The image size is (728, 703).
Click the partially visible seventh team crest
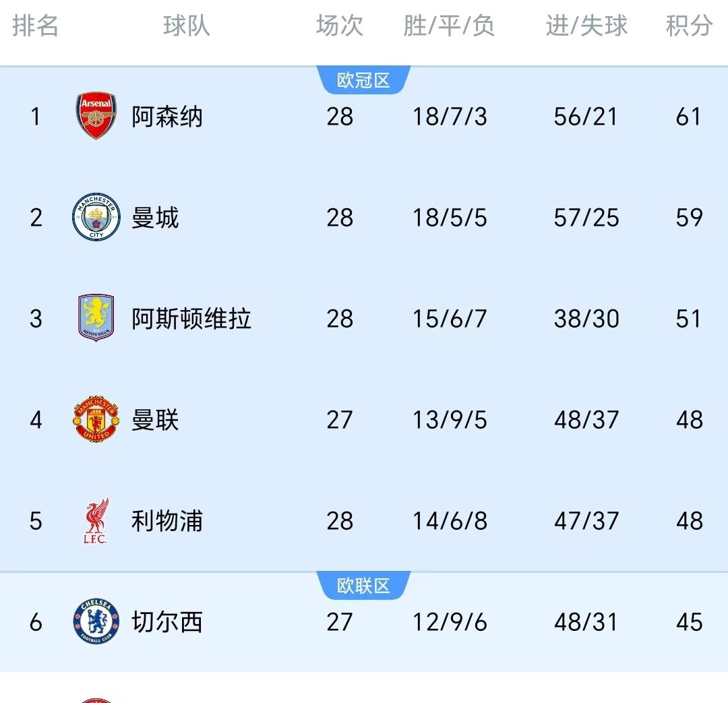(x=96, y=700)
